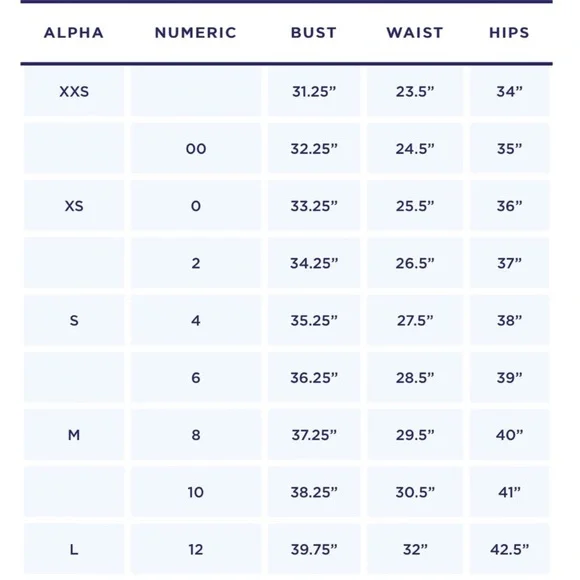
Task: Select the M alpha size cell
Action: click(74, 435)
